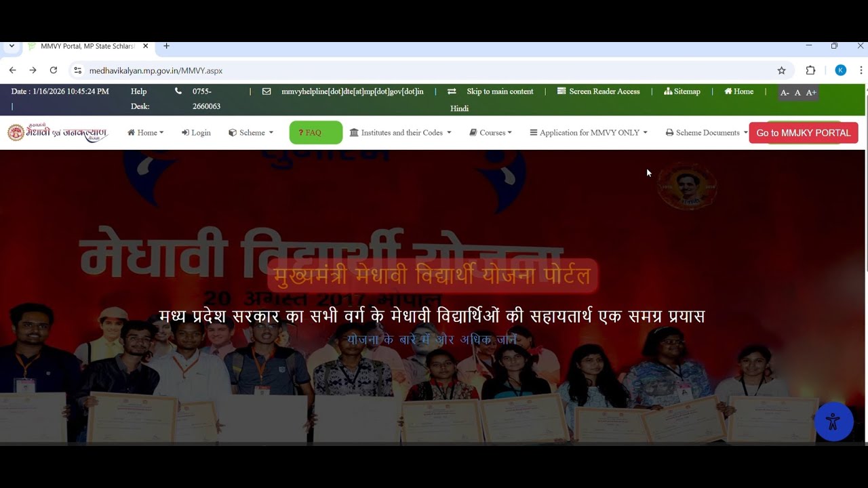Open the Extensions puzzle icon

(810, 70)
